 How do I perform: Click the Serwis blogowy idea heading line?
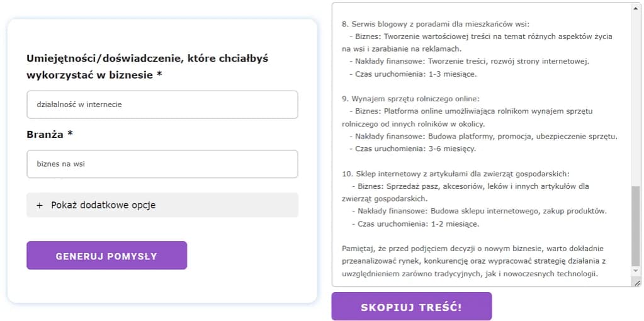coord(436,24)
